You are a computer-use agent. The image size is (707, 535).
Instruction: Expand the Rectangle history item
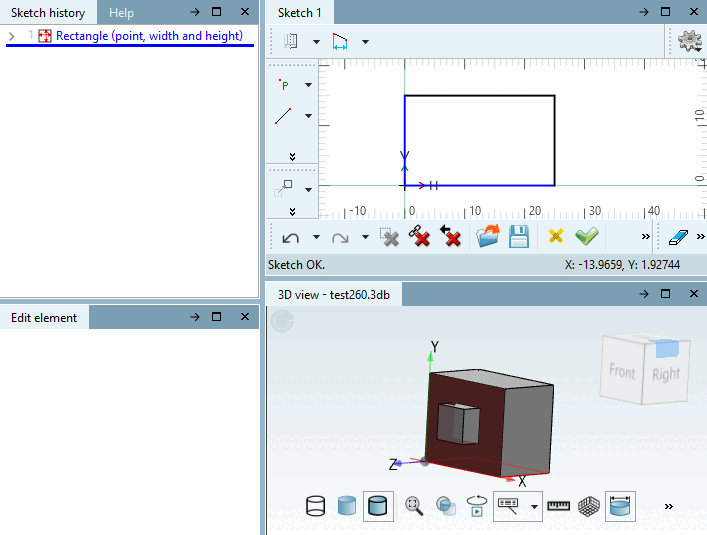coord(12,36)
